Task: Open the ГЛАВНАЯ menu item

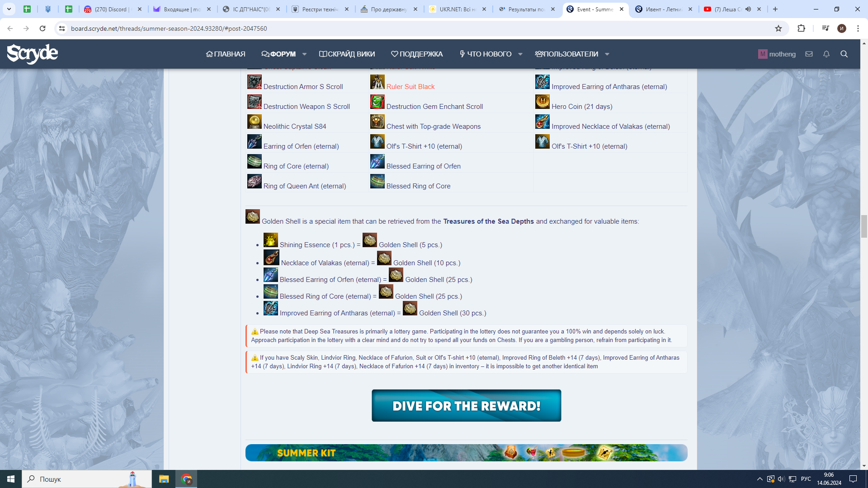Action: pos(226,54)
